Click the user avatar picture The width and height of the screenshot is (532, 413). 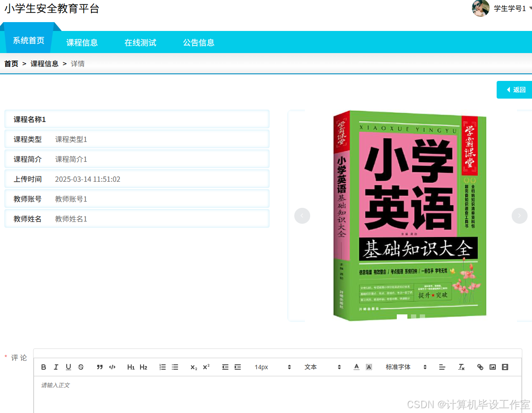tap(480, 8)
